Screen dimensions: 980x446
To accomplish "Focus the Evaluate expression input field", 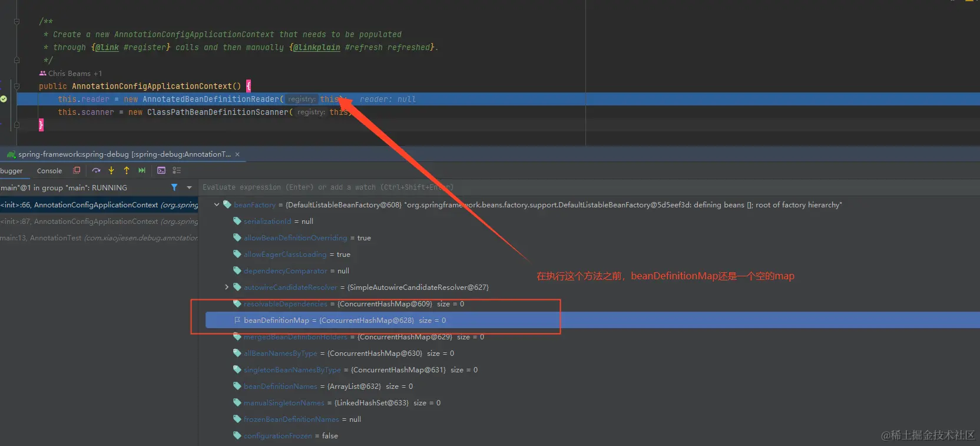I will tap(589, 187).
